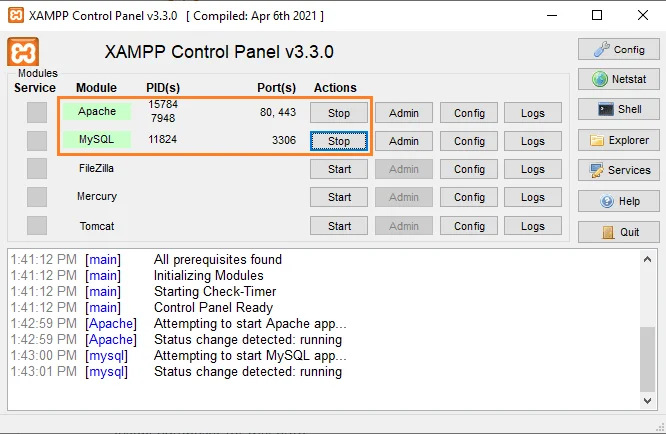Click the log scrollbar down arrow
Screen dimensions: 666x434
[647, 400]
